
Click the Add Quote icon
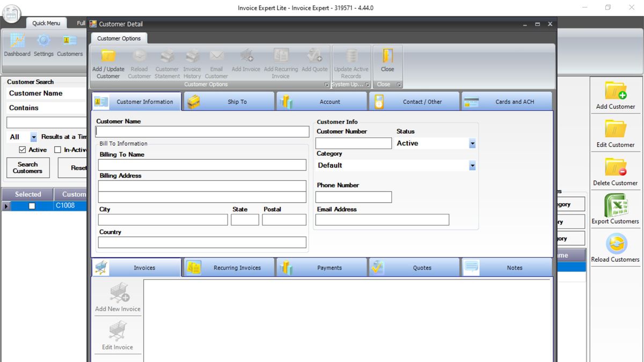click(314, 59)
